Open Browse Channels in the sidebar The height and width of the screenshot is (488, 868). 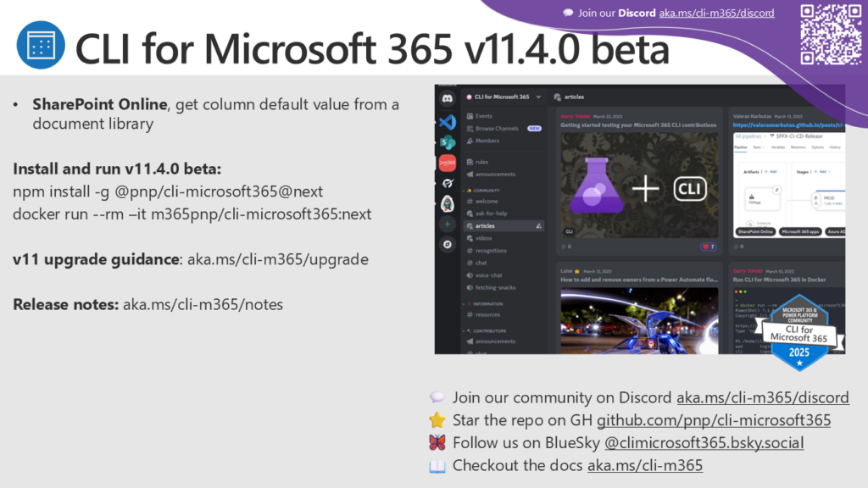[x=496, y=129]
